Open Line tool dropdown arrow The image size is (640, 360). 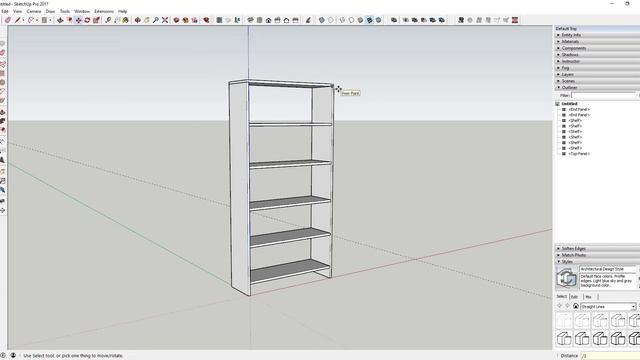(x=23, y=20)
